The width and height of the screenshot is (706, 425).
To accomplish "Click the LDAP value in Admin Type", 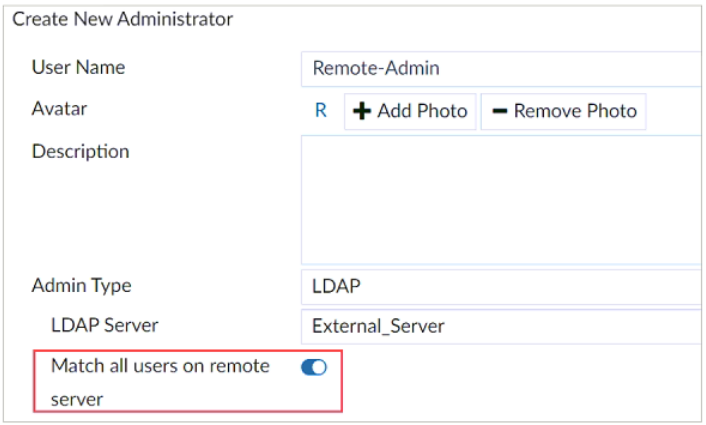I will pyautogui.click(x=336, y=286).
